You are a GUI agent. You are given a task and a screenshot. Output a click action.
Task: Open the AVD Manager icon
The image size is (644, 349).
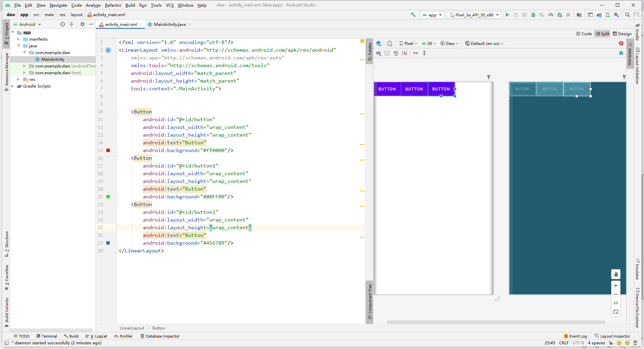[x=608, y=15]
